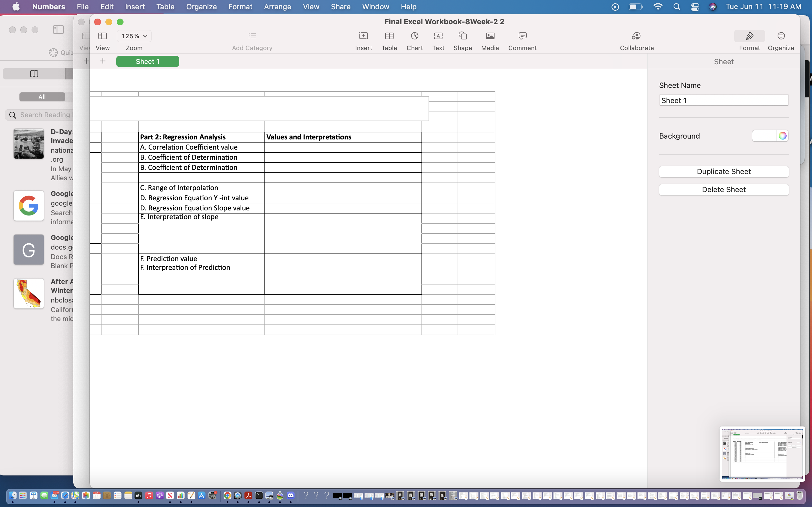Screen dimensions: 812x507
Task: Click the Sheet Name text field
Action: (723, 100)
